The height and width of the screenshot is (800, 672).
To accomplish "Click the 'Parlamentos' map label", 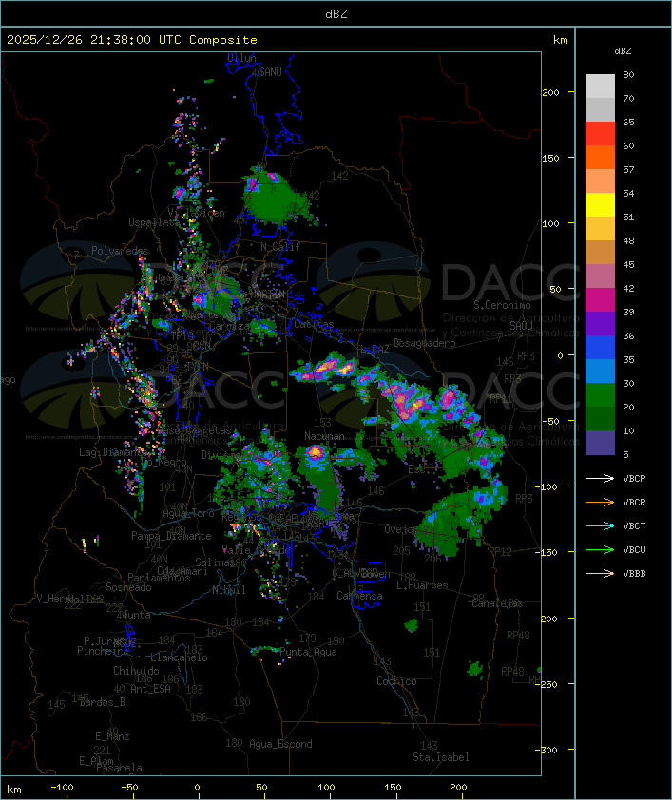I will [x=159, y=578].
